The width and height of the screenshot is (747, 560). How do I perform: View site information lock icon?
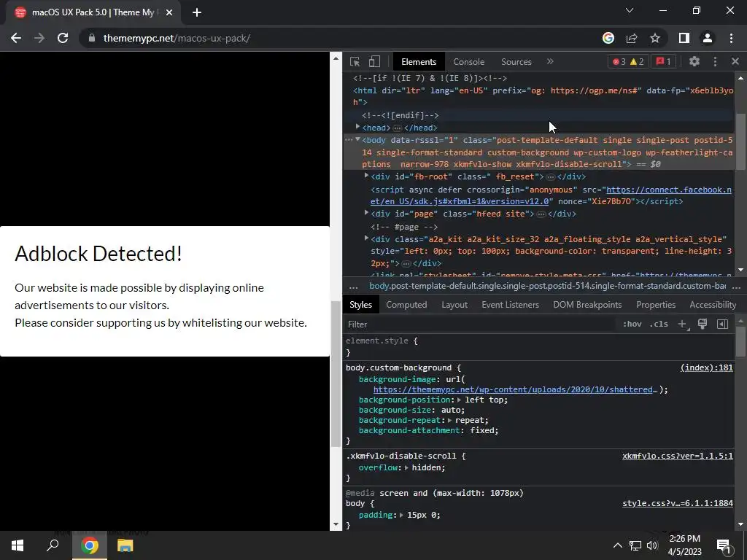pos(92,38)
